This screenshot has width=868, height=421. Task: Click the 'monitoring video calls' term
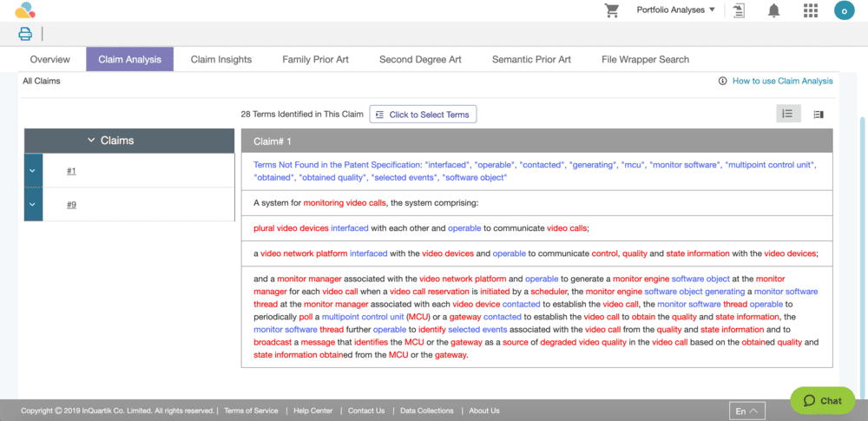345,203
